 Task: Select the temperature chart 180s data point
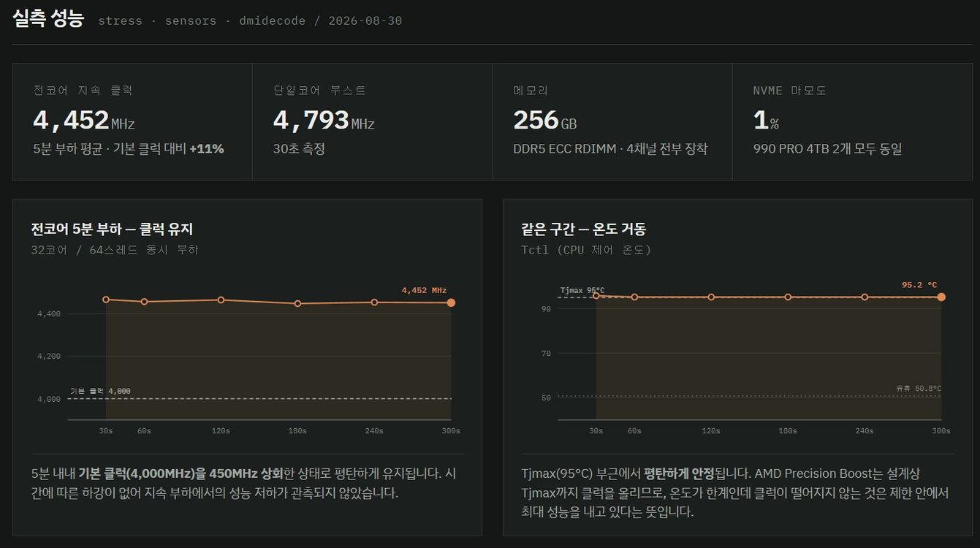pos(788,297)
